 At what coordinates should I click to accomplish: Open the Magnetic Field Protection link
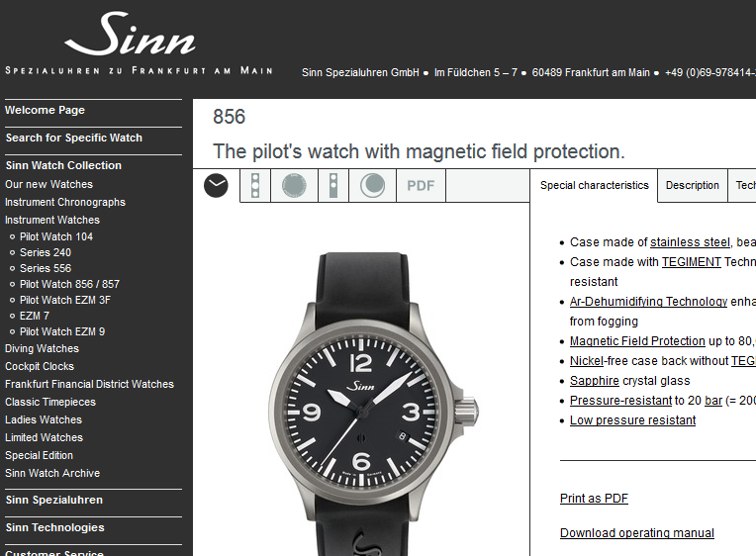click(637, 341)
